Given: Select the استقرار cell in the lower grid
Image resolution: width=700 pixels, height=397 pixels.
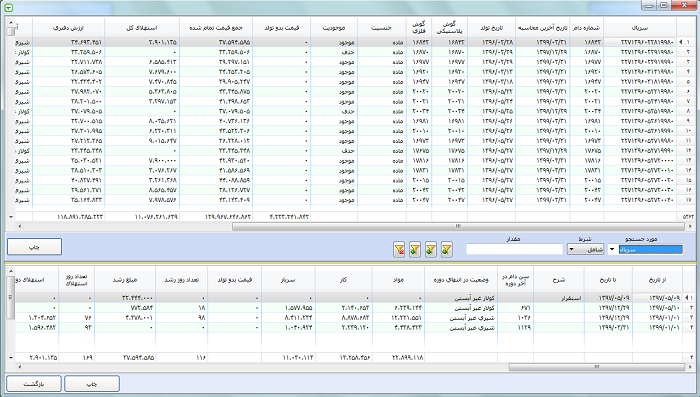Looking at the screenshot, I should pos(558,298).
